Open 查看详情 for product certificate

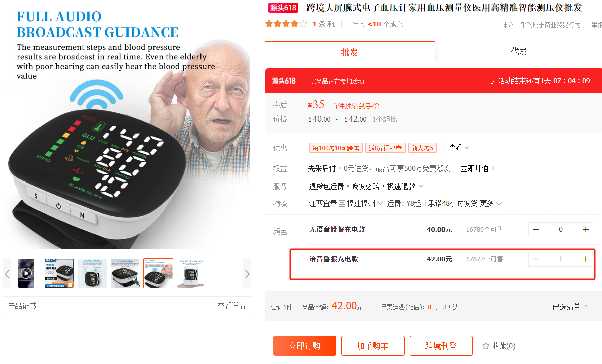(231, 306)
